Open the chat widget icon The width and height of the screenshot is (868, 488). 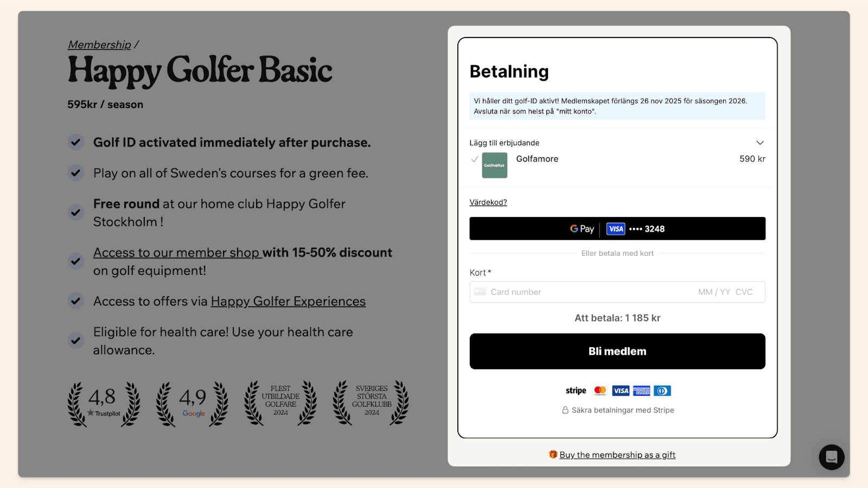tap(832, 457)
